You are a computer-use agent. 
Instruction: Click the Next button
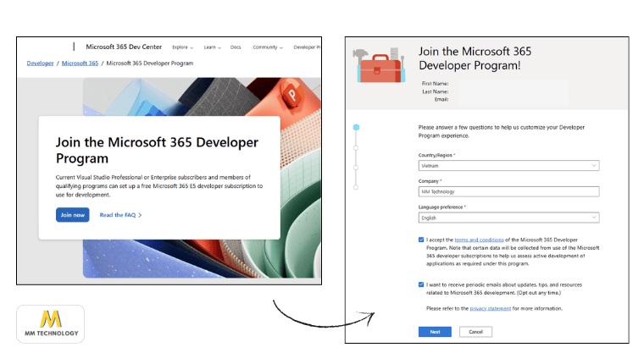pyautogui.click(x=435, y=332)
